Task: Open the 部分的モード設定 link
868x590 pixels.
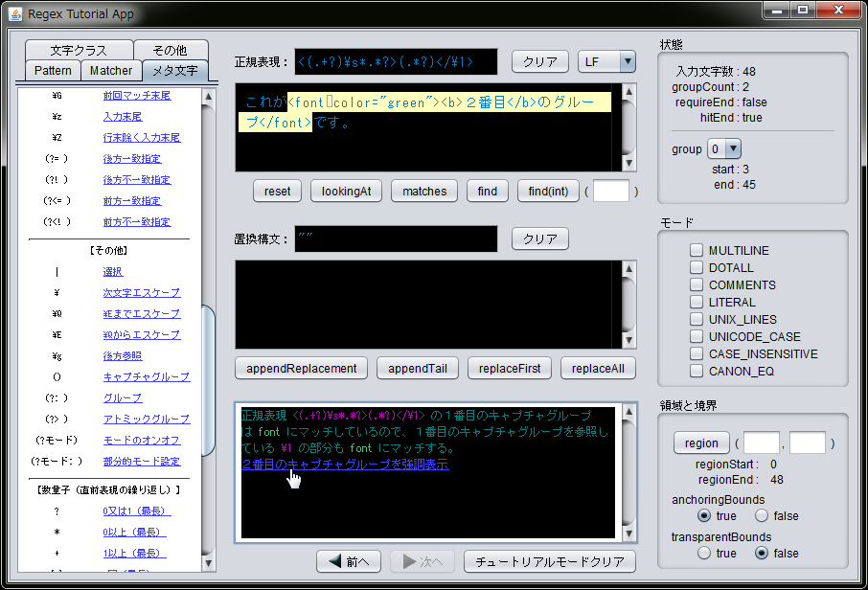Action: coord(141,461)
